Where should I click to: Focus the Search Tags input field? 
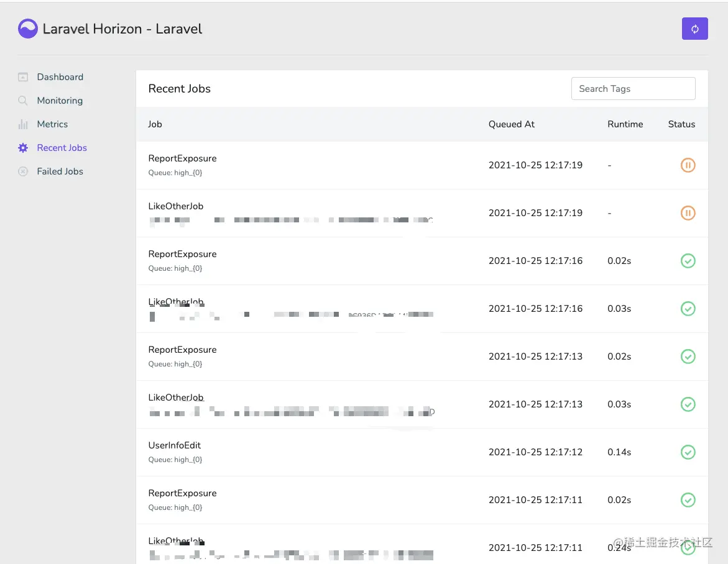pyautogui.click(x=633, y=89)
